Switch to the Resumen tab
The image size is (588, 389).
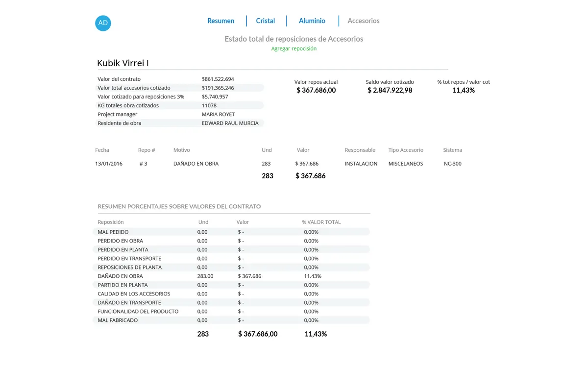coord(220,21)
